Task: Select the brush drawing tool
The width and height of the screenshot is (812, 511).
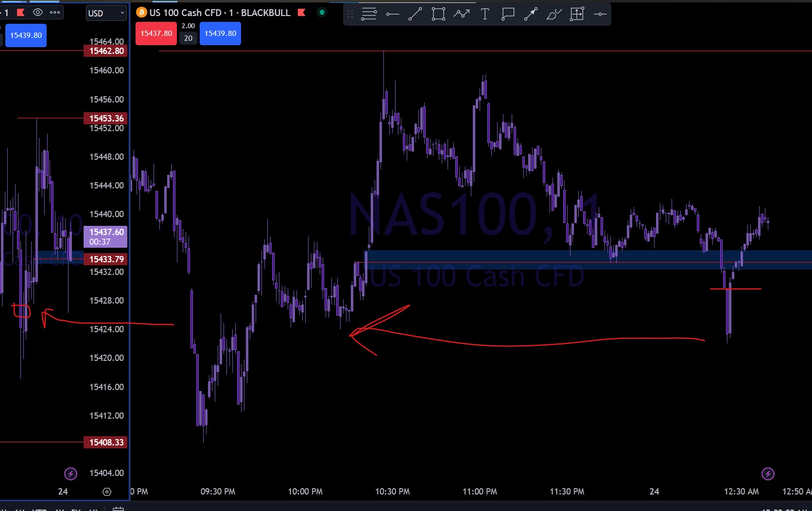Action: (554, 14)
